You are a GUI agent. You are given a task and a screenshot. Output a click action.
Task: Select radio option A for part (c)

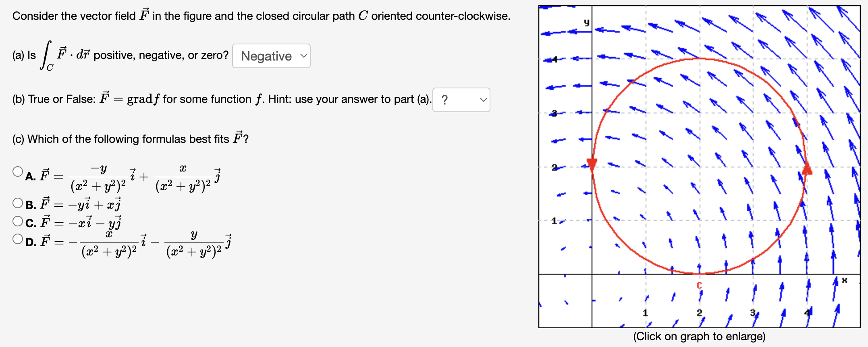click(x=18, y=171)
